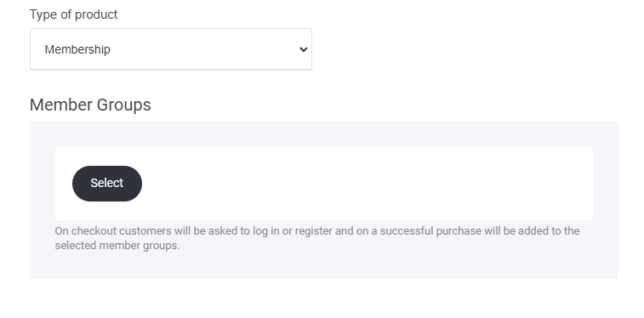Click the gray panel area below the help text
Screen dimensions: 644x318
[323, 266]
